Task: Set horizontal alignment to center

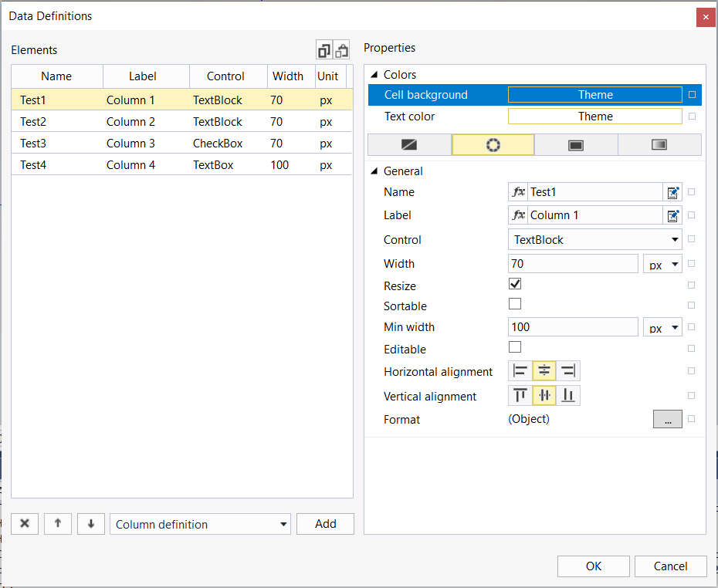Action: (x=544, y=370)
